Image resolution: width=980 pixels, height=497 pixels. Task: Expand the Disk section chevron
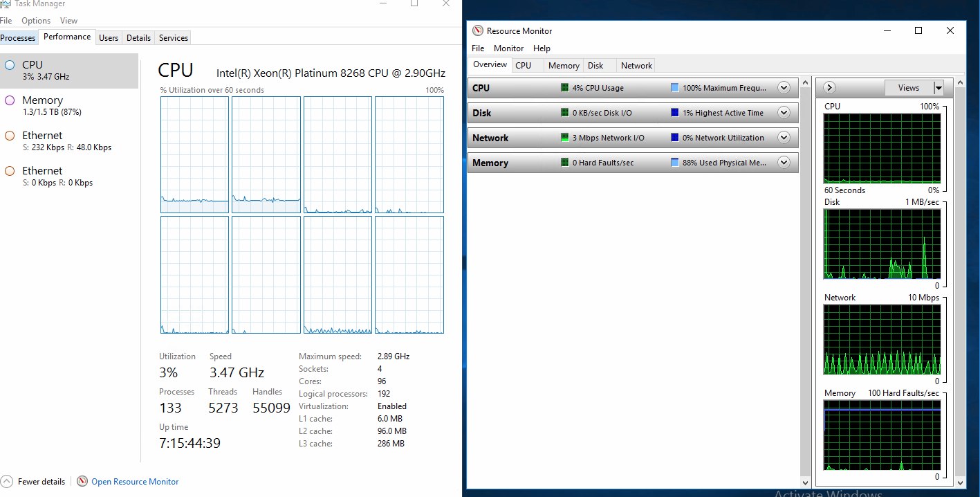point(784,113)
